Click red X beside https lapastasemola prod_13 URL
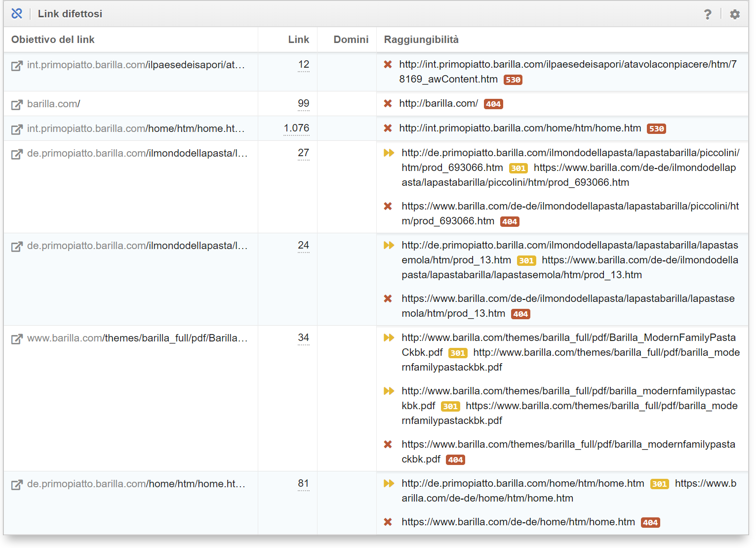The width and height of the screenshot is (756, 548). [x=388, y=298]
